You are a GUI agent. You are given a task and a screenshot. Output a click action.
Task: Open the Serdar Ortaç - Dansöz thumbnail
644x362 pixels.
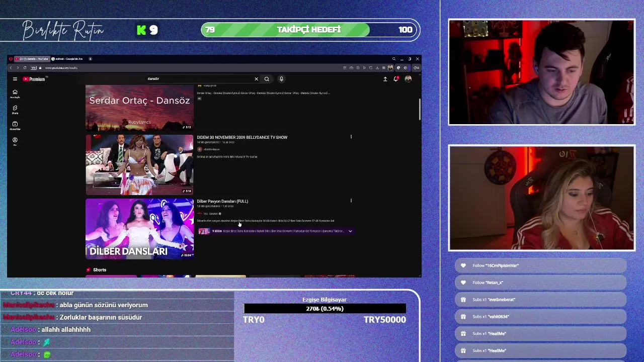[x=139, y=108]
